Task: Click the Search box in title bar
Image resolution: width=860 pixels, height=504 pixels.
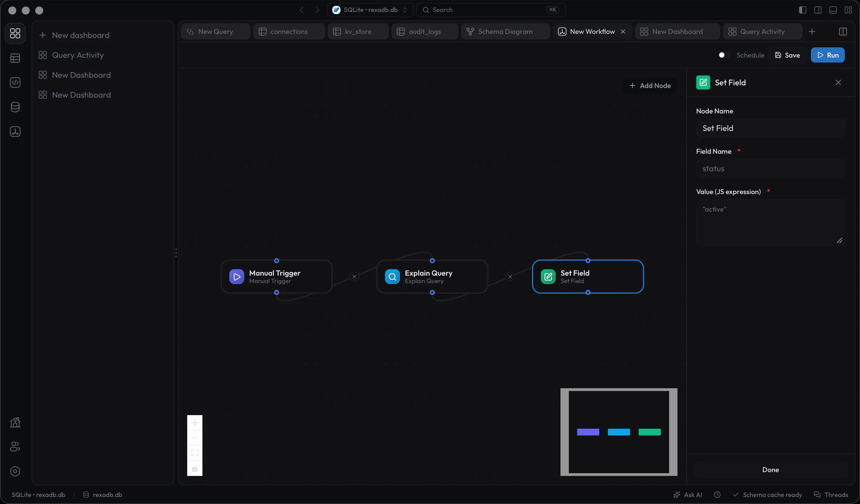Action: (490, 10)
